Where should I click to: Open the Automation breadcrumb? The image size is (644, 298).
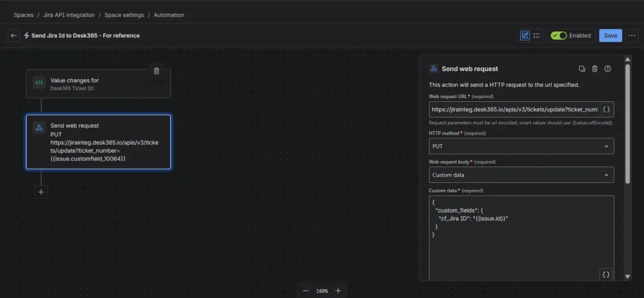[x=169, y=15]
